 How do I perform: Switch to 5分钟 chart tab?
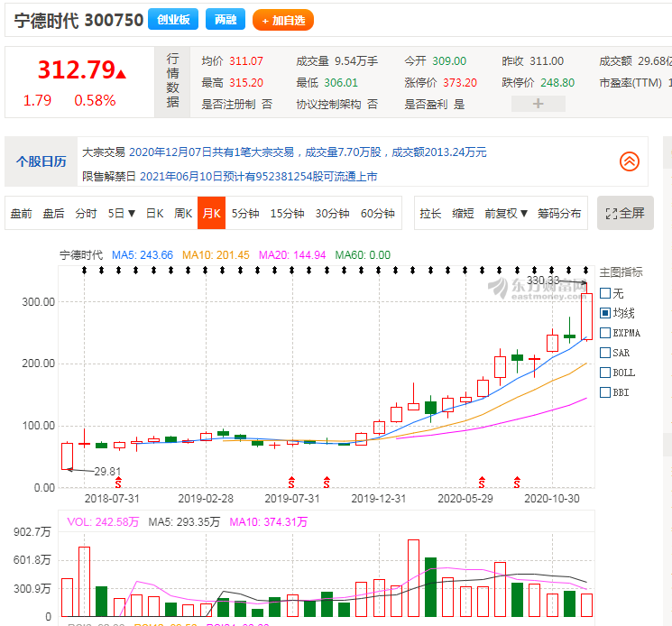click(x=245, y=214)
